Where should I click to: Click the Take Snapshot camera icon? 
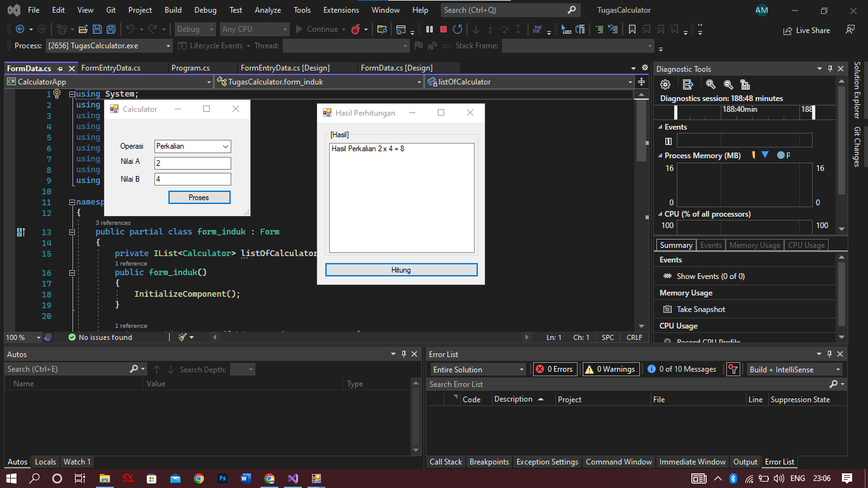tap(667, 309)
